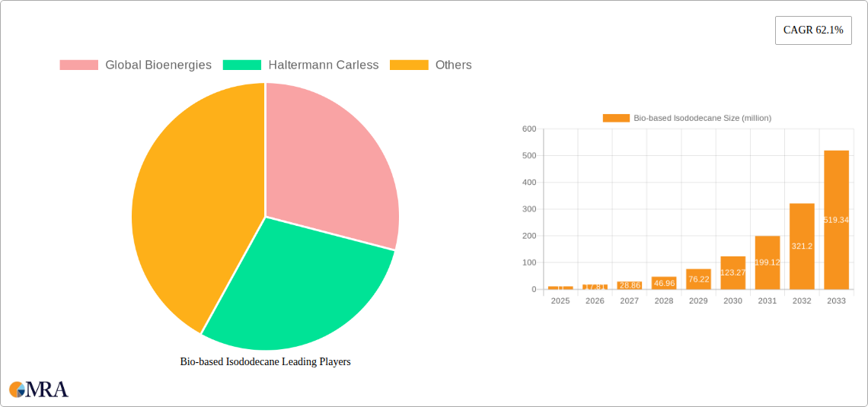This screenshot has width=868, height=407.
Task: Click the 2030 bar labeled 123.27
Action: [x=733, y=272]
